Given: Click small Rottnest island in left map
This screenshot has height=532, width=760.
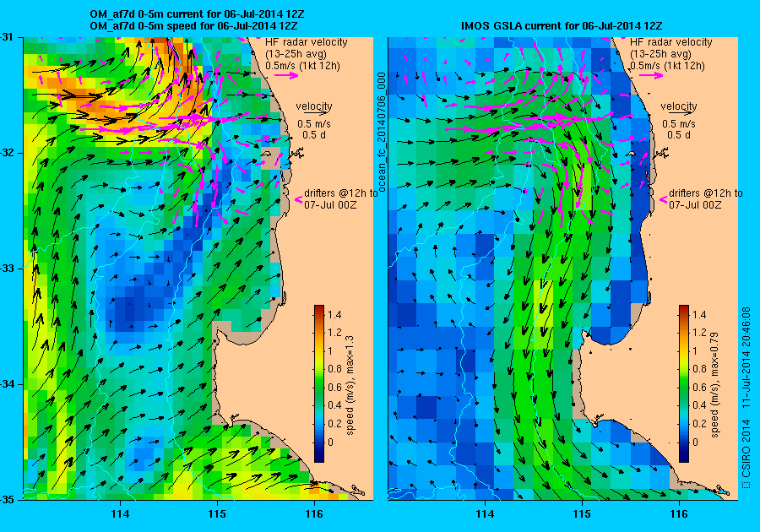Looking at the screenshot, I should coord(265,154).
